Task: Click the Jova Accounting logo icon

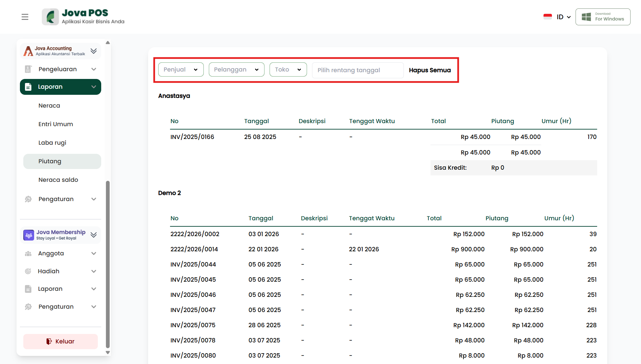Action: [x=28, y=51]
